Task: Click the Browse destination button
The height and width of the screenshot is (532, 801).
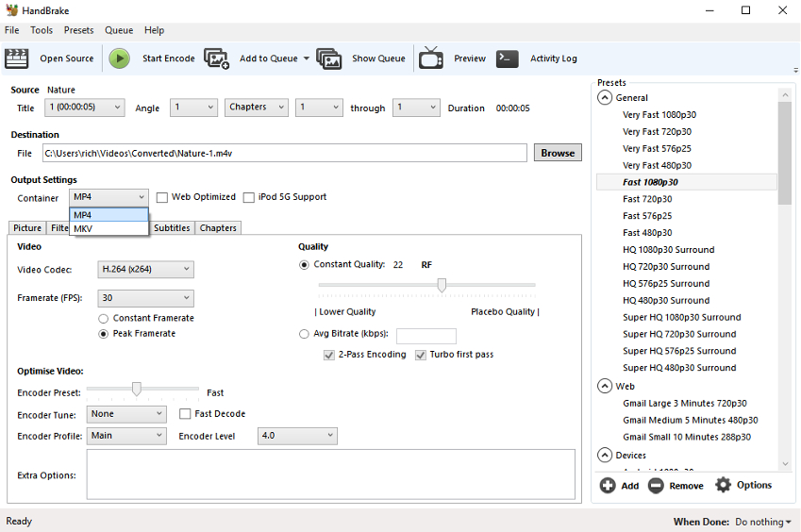Action: pyautogui.click(x=558, y=153)
